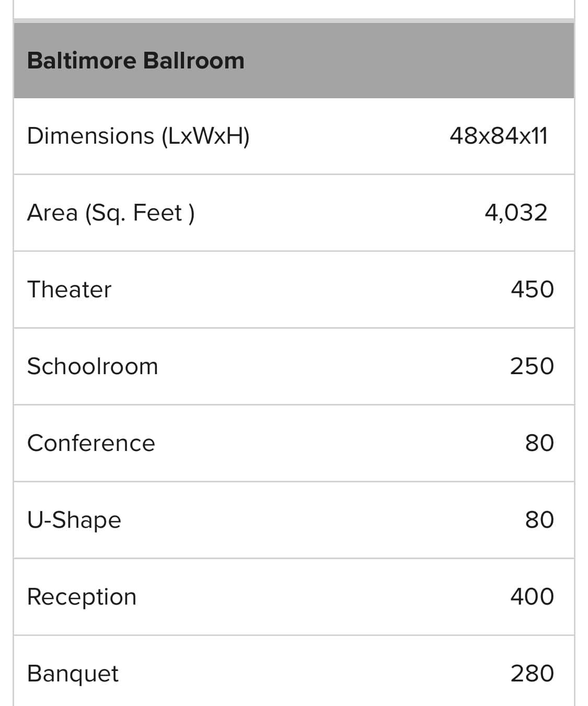Click the Reception table row
Image resolution: width=588 pixels, height=706 pixels.
click(x=294, y=597)
